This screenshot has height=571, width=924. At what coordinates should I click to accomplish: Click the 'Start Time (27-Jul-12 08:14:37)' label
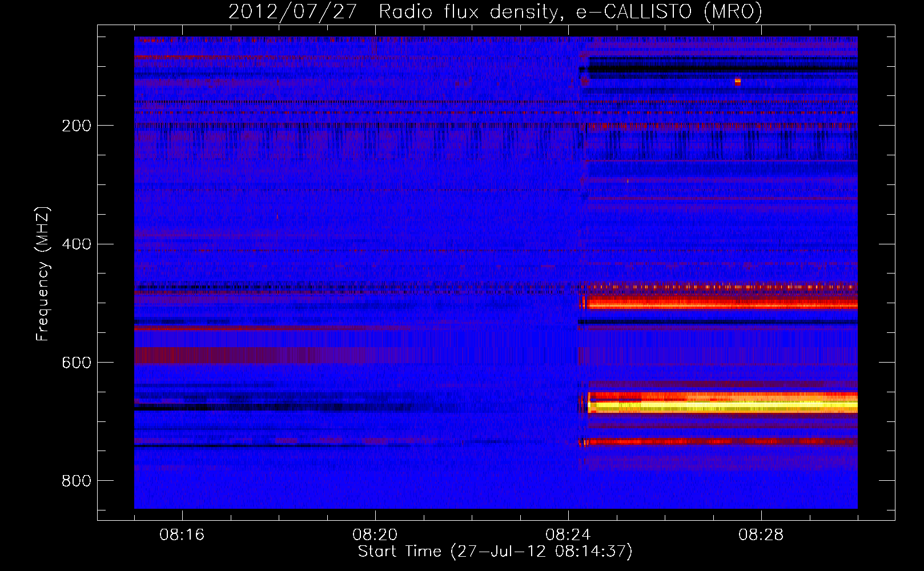point(495,552)
